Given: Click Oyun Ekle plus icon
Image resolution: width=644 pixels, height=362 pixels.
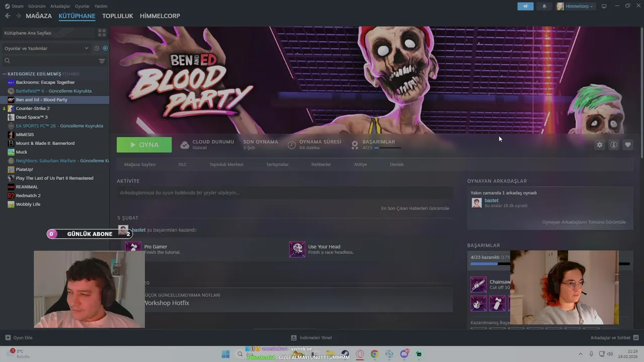Looking at the screenshot, I should coord(8,337).
